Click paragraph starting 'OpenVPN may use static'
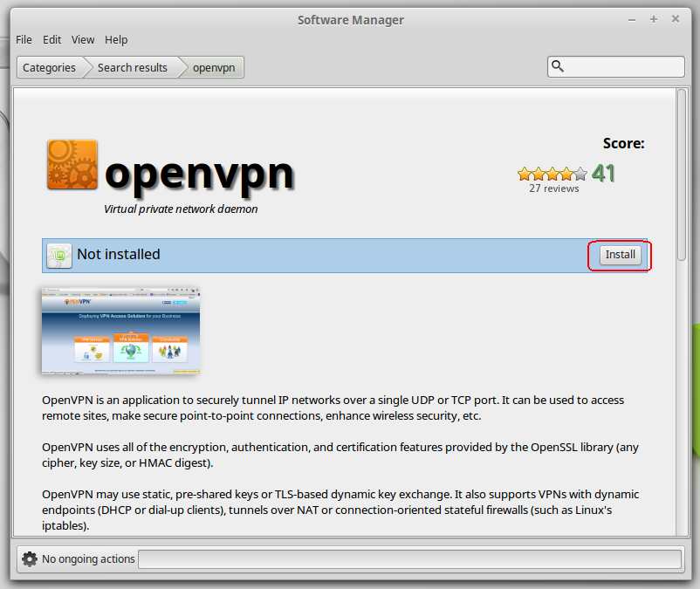This screenshot has height=589, width=700. (340, 510)
